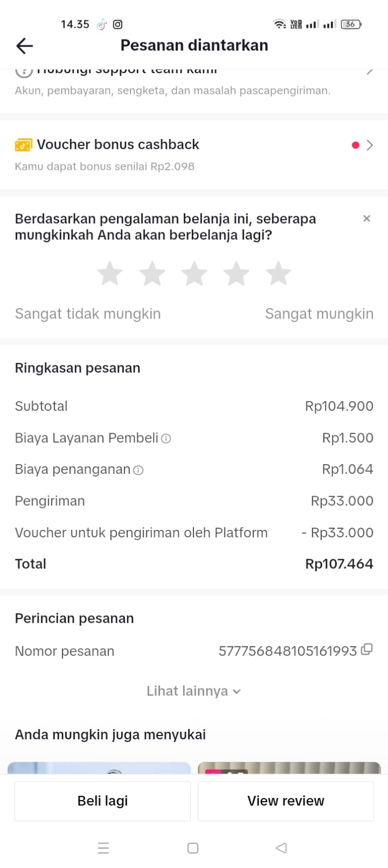Tap info icon beside Biaya Layanan Pembeli
The image size is (388, 868).
pyautogui.click(x=166, y=439)
